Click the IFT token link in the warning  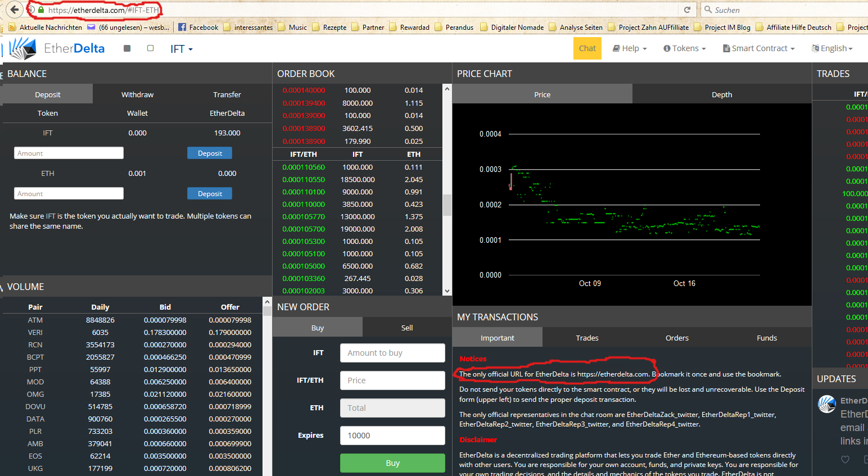pos(51,216)
